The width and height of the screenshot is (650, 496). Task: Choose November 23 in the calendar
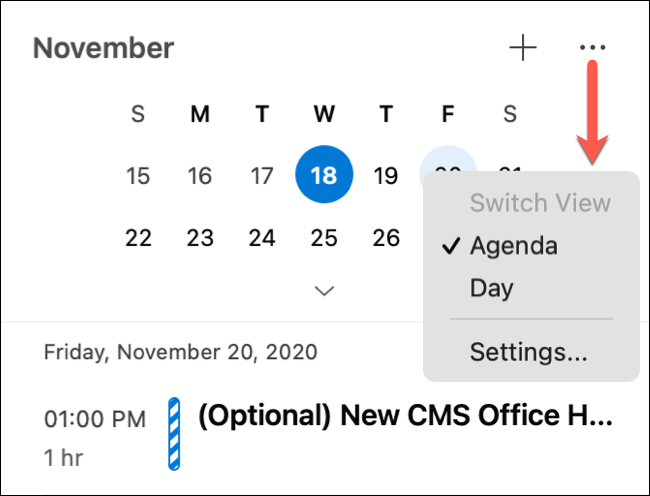click(x=200, y=238)
